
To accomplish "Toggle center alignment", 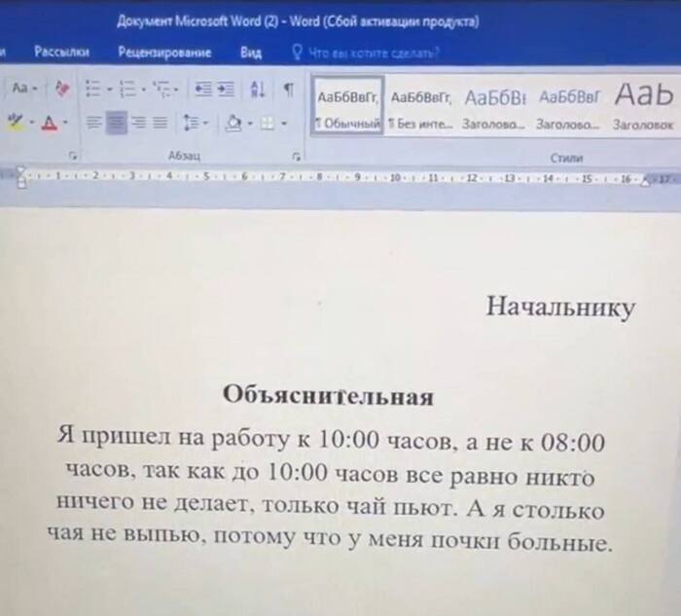I will pyautogui.click(x=117, y=123).
